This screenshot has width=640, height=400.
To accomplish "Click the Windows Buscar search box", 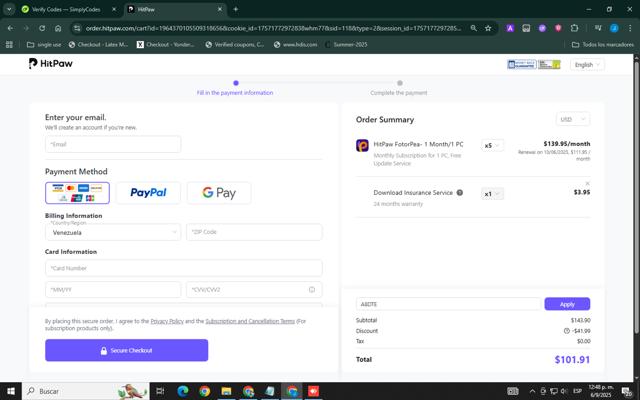I will tap(86, 391).
